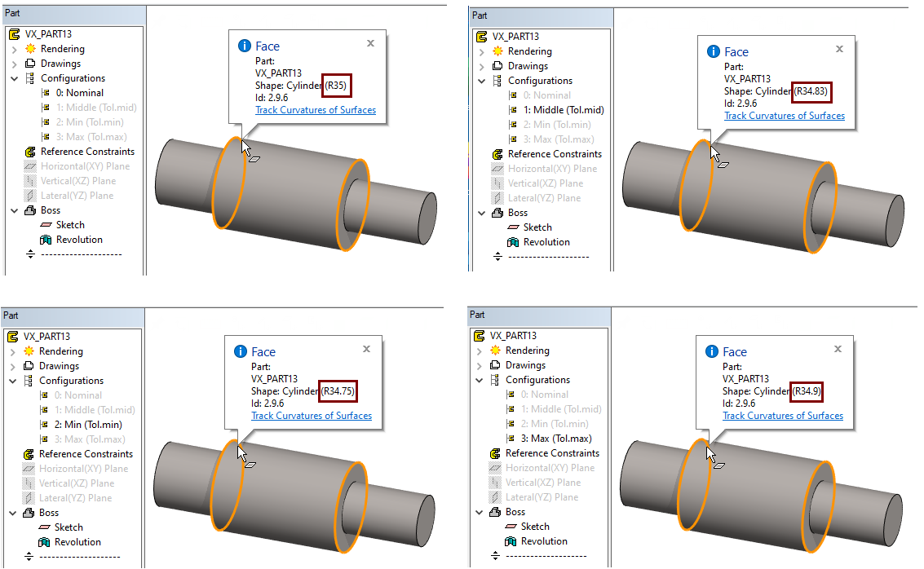Click the tree end marker arrows in R35 view
This screenshot has height=569, width=924.
click(31, 254)
